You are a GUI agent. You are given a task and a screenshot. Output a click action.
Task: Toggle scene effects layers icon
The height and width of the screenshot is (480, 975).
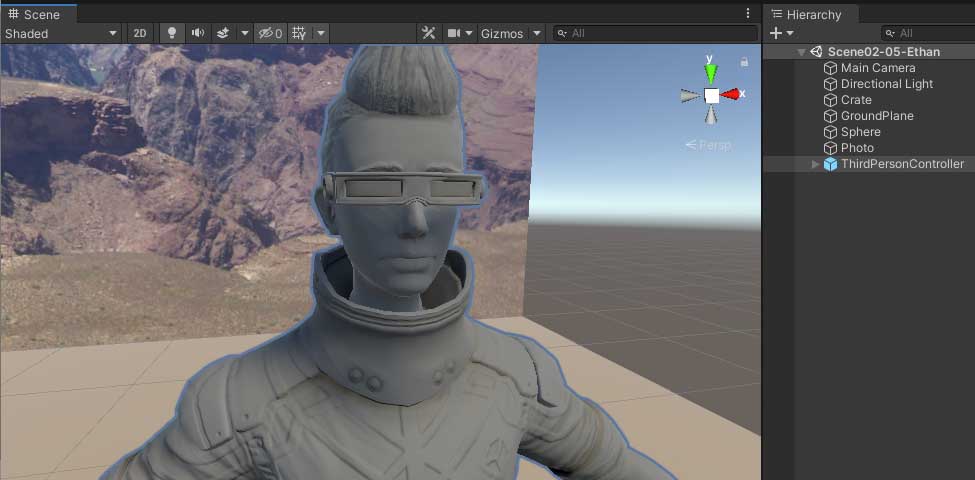coord(224,34)
